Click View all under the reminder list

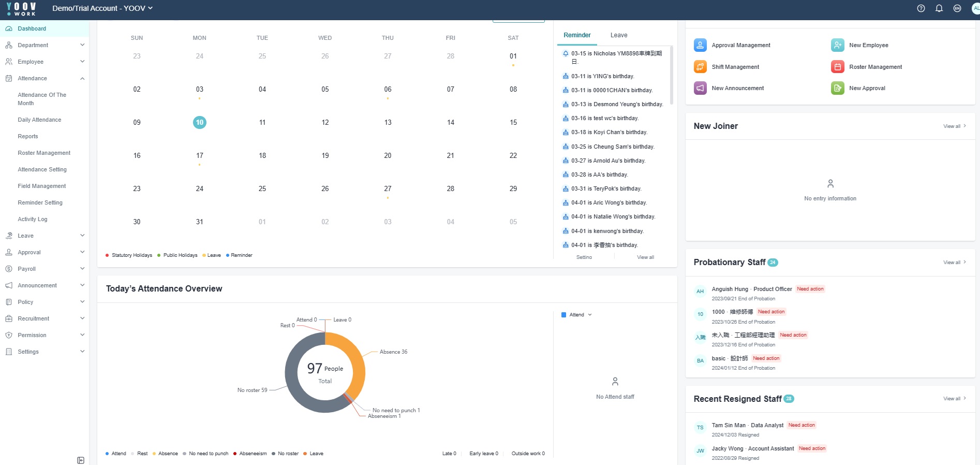click(645, 257)
